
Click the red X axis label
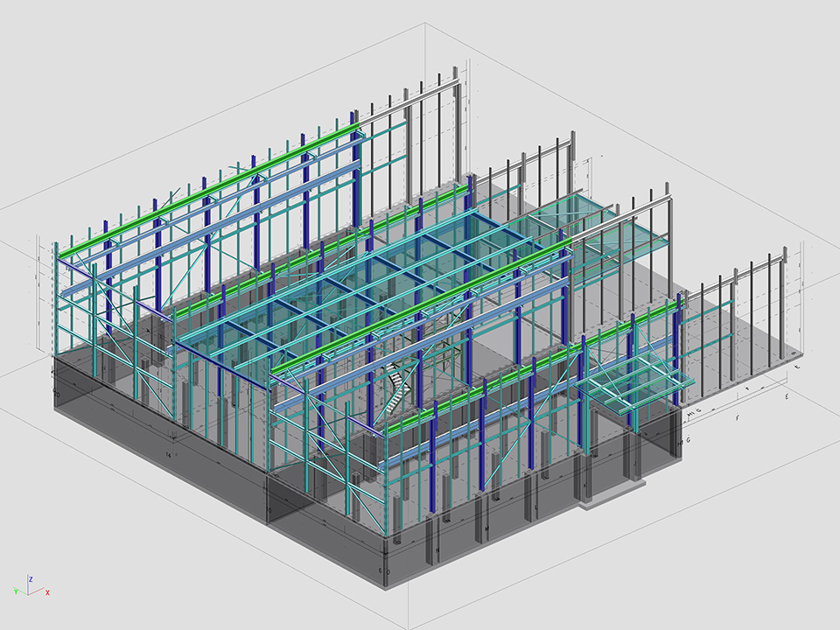tap(47, 592)
